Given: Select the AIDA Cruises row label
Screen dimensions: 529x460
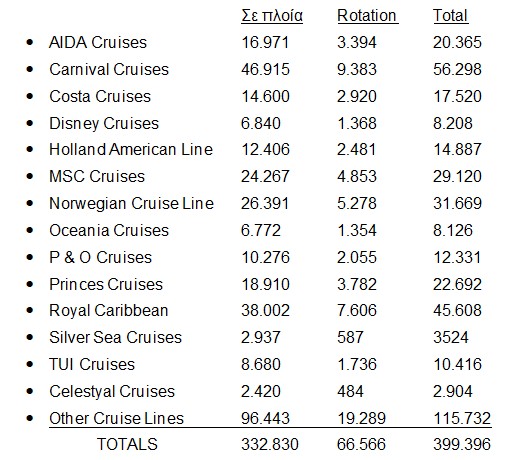Looking at the screenshot, I should pos(98,43).
